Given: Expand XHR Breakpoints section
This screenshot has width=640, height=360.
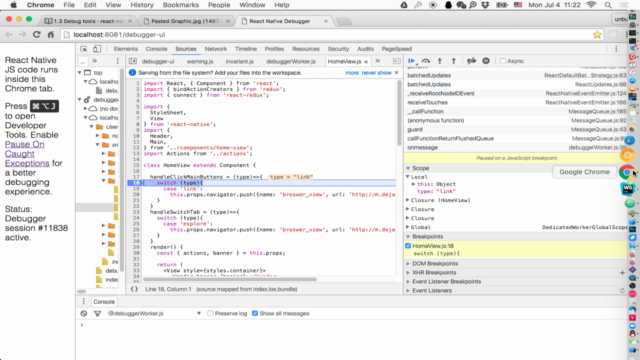Looking at the screenshot, I should 408,273.
